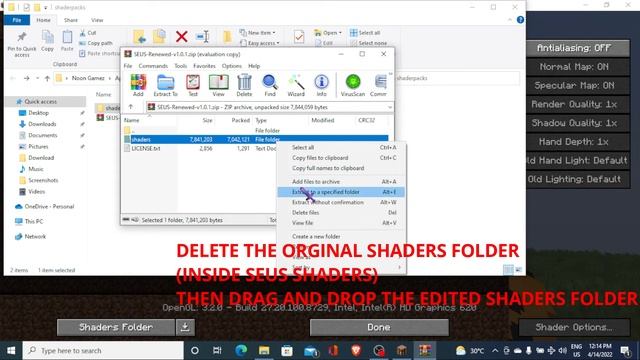
Task: Open the WinRAR archive path dropdown
Action: pos(390,107)
